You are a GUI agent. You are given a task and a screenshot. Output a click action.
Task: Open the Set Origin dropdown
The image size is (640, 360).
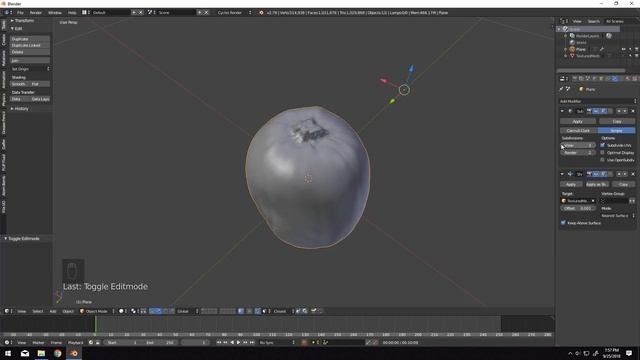[x=30, y=69]
